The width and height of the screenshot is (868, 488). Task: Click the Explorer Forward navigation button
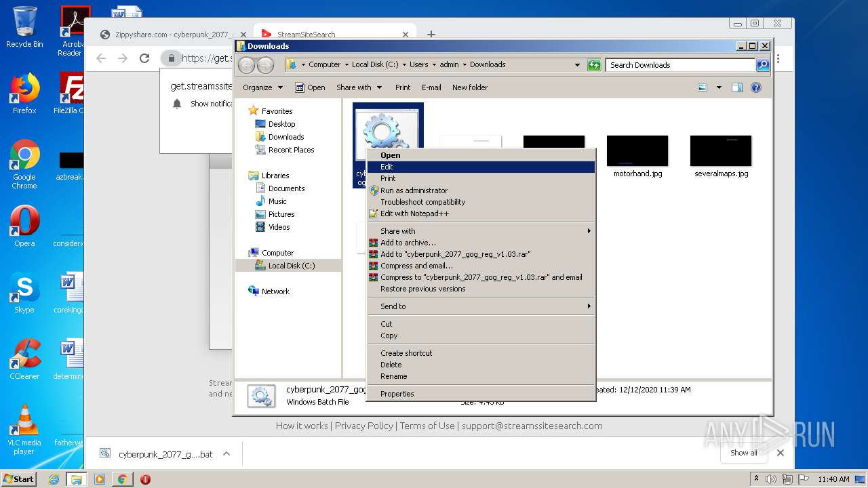coord(265,65)
